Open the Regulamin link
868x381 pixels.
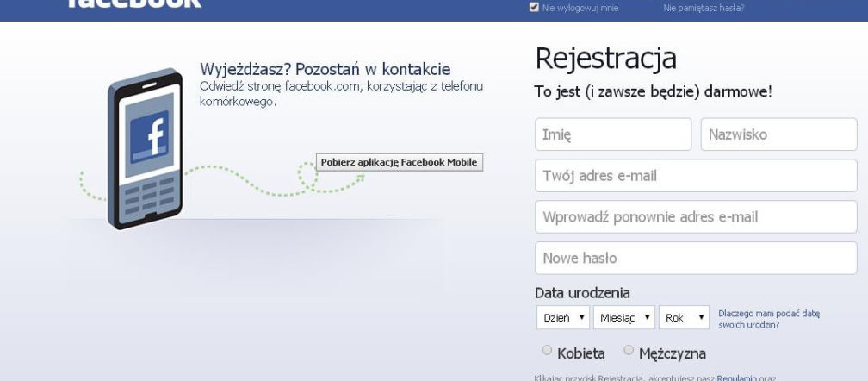pos(736,378)
